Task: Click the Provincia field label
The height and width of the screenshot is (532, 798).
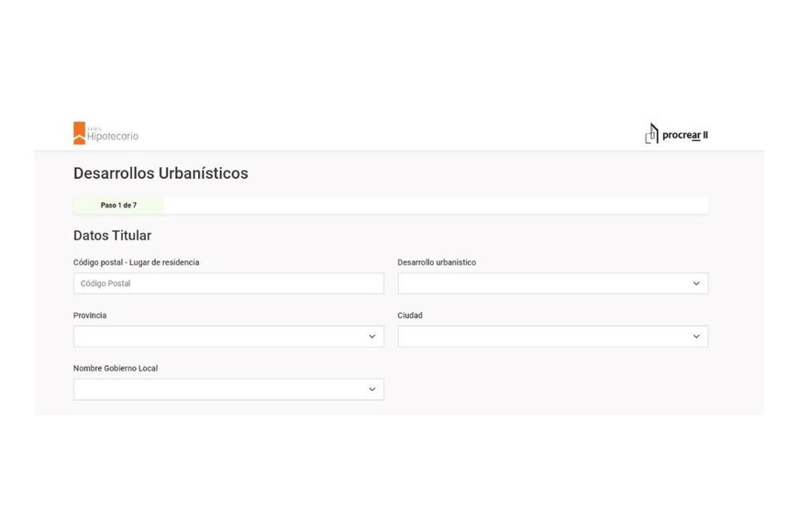Action: click(90, 316)
